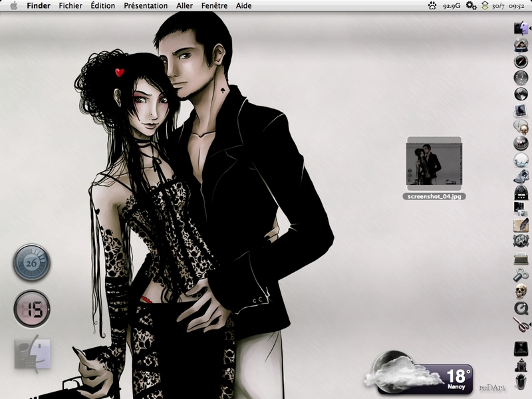The image size is (532, 399).
Task: Open the snow globe dock icon
Action: coord(521,45)
